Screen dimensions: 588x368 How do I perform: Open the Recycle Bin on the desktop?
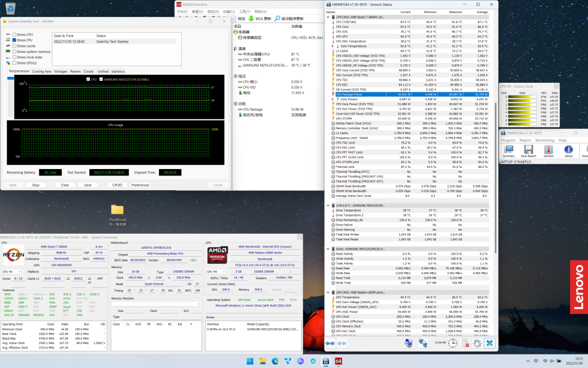tap(10, 8)
